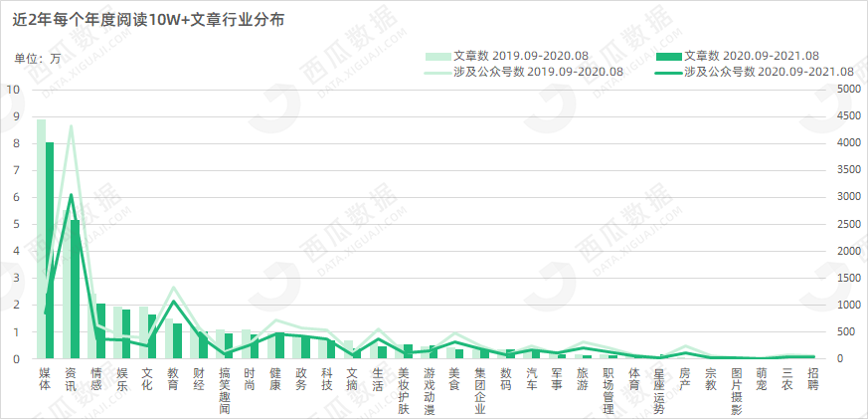Select the 美食 category axis label
The width and height of the screenshot is (868, 419).
point(454,379)
